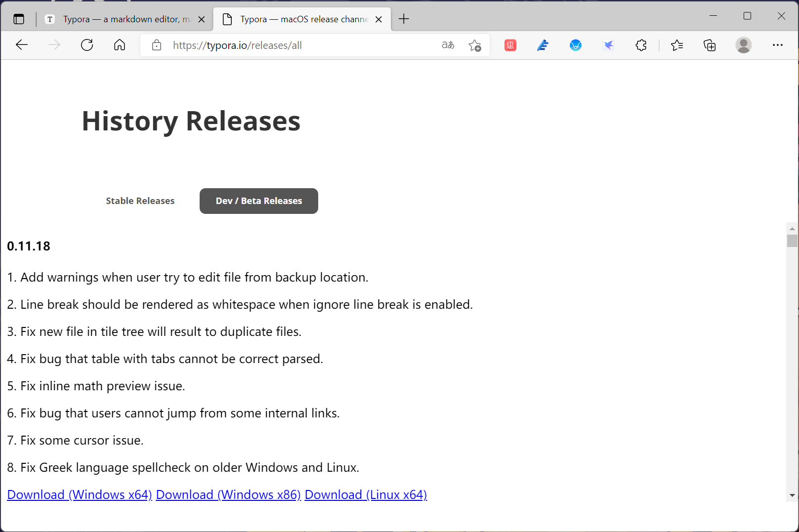Screen dimensions: 799x532
Task: Close the Typora markdown editor tab
Action: 202,19
